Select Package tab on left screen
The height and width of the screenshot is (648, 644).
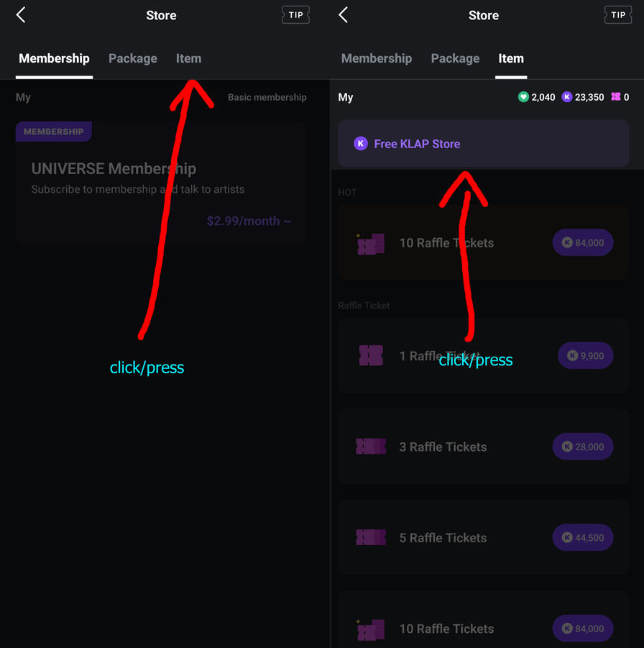click(132, 59)
